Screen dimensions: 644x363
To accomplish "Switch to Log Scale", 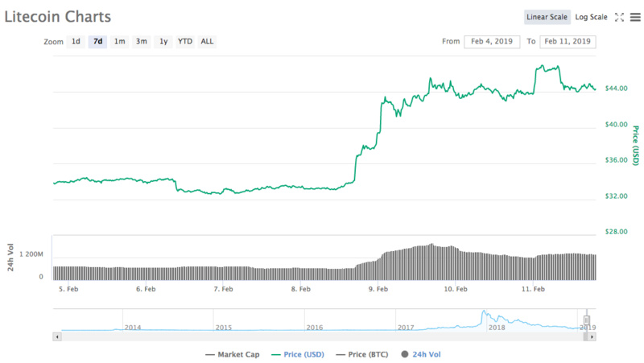I will coord(591,17).
